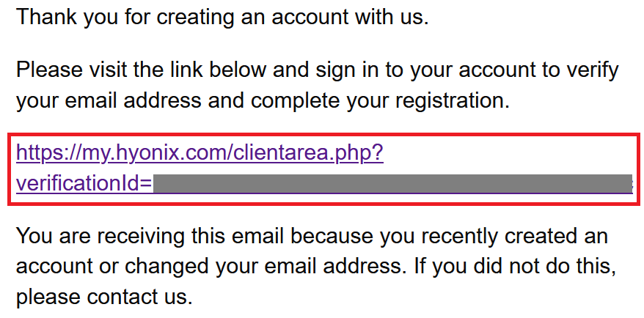Screen dimensions: 644x318
Task: Click the greyed-out redacted verification ID
Action: click(x=392, y=184)
